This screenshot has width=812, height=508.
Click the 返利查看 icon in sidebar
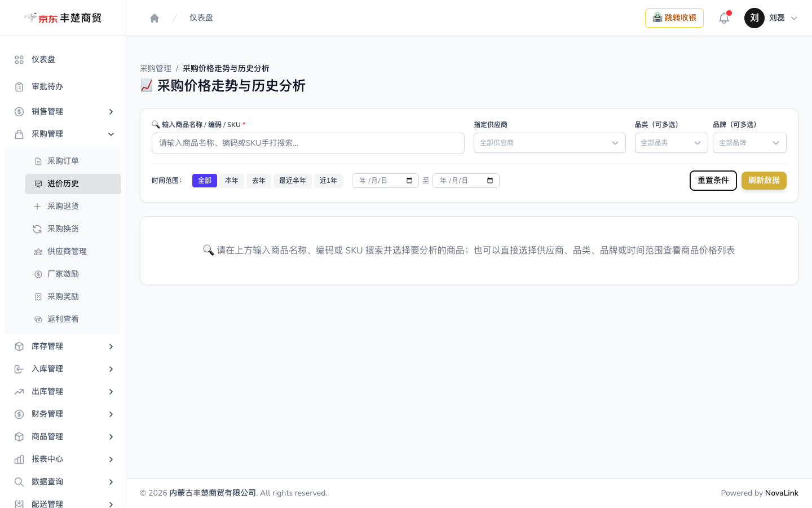point(38,319)
